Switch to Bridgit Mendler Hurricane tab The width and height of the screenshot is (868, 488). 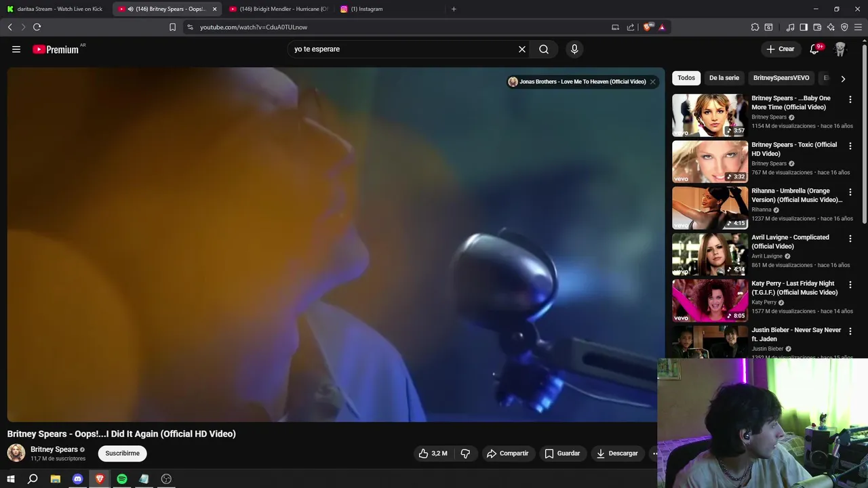pos(278,9)
